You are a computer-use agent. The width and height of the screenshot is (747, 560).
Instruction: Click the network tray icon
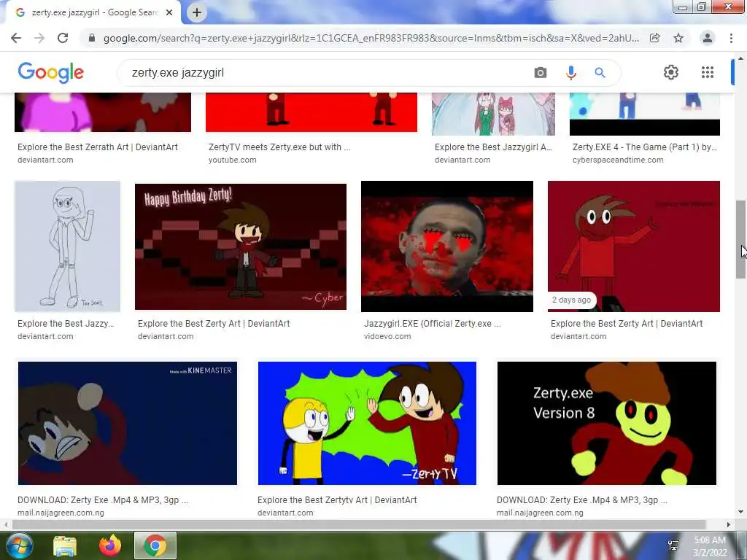tap(673, 545)
